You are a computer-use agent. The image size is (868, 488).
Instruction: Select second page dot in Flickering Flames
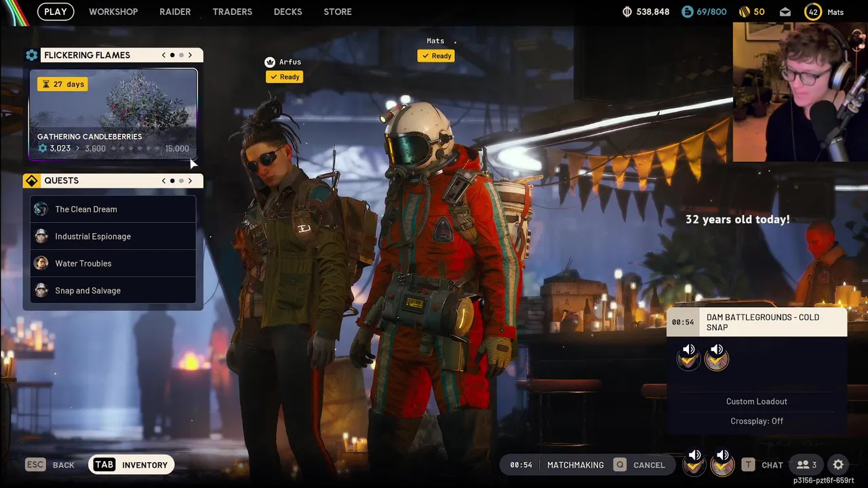click(181, 55)
